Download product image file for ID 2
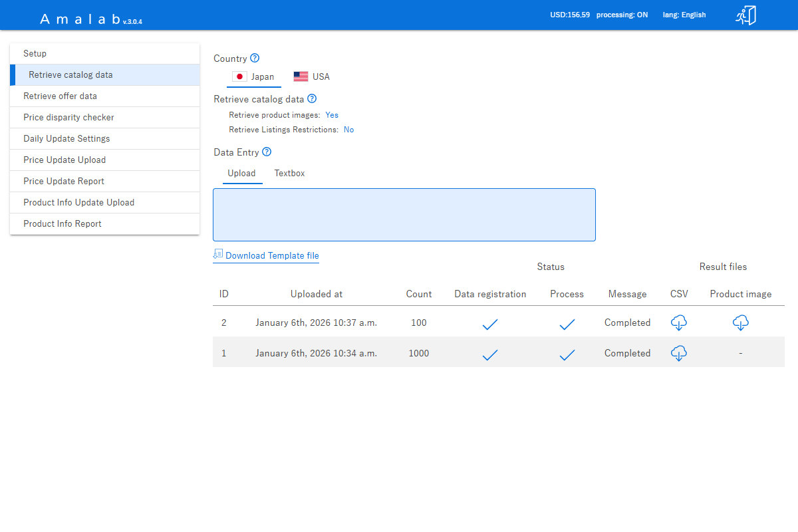 (740, 323)
